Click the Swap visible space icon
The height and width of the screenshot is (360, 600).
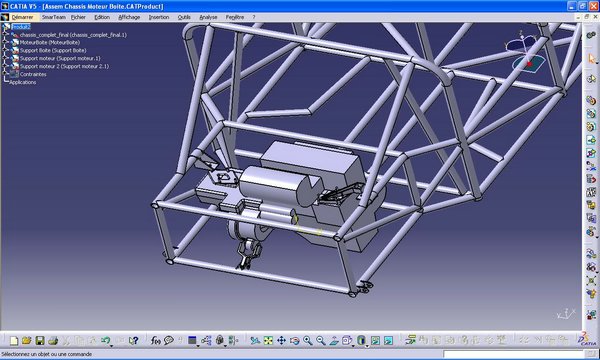pos(388,340)
